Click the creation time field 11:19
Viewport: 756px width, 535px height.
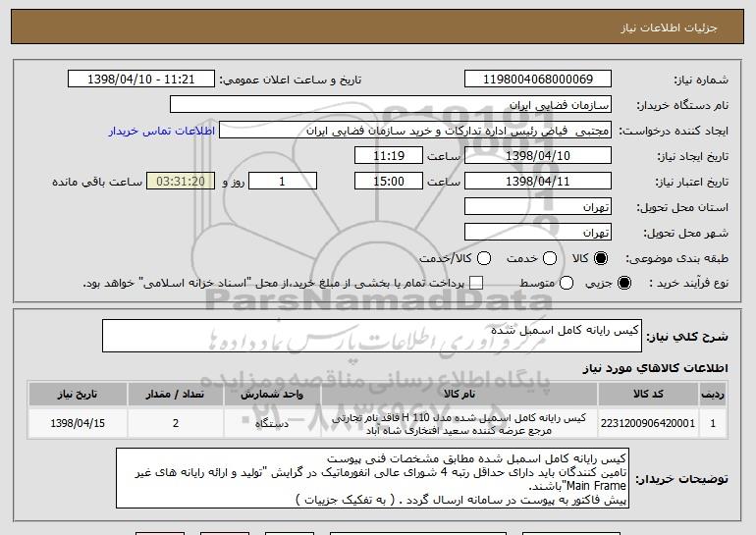point(389,156)
